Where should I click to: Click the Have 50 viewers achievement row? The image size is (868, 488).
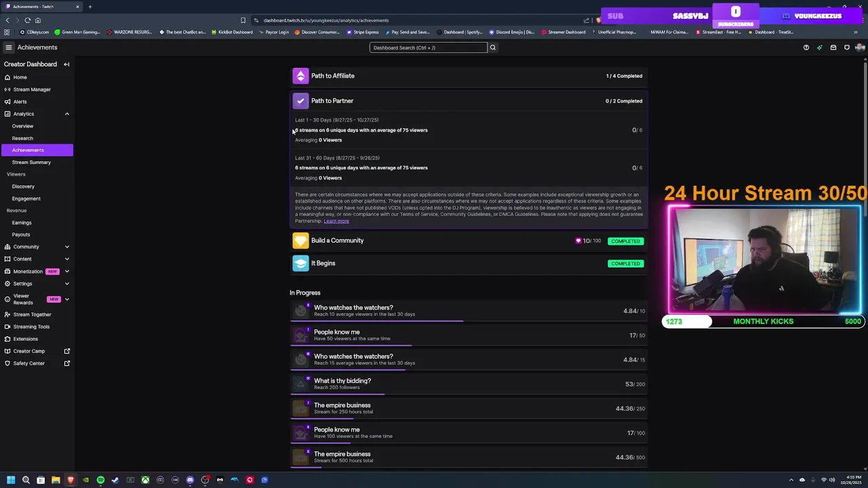click(x=468, y=335)
